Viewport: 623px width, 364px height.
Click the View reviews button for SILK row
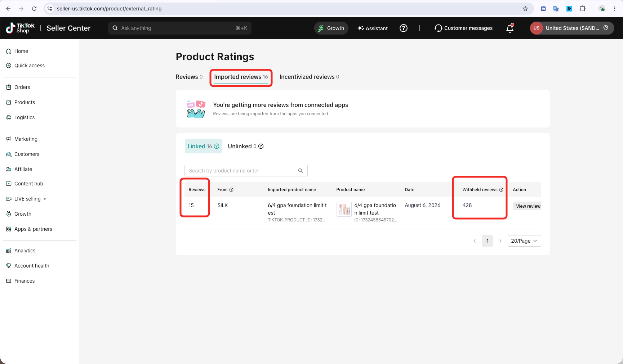pyautogui.click(x=527, y=206)
